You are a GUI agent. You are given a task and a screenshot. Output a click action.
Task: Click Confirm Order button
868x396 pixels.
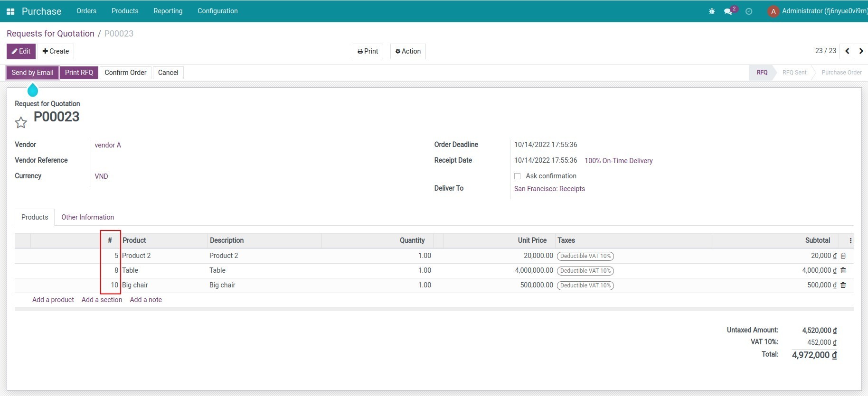[125, 73]
